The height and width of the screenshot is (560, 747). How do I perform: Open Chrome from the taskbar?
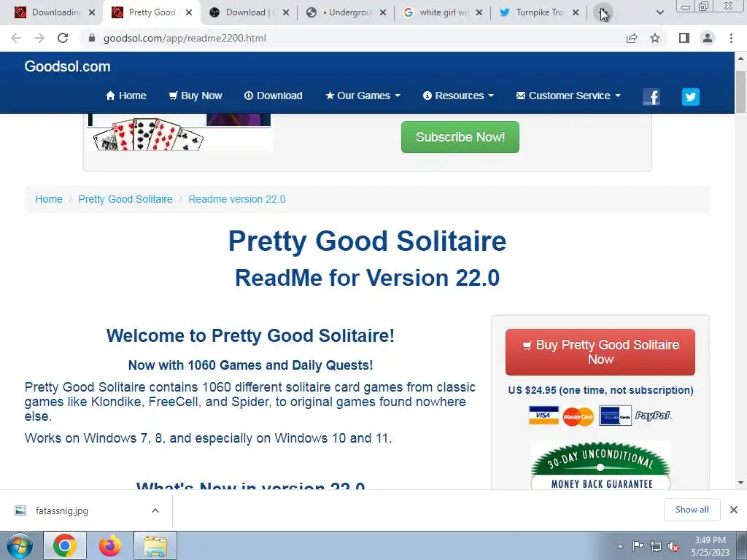pos(65,545)
